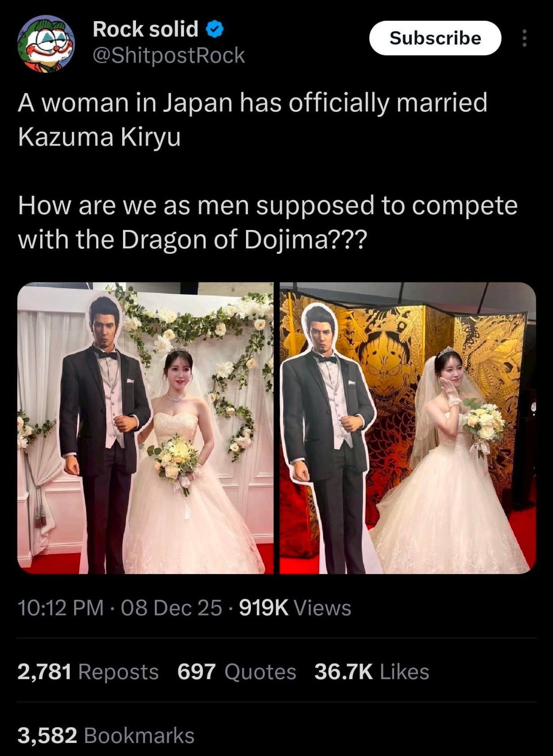
Task: Open the three-dot more options menu
Action: tap(524, 38)
